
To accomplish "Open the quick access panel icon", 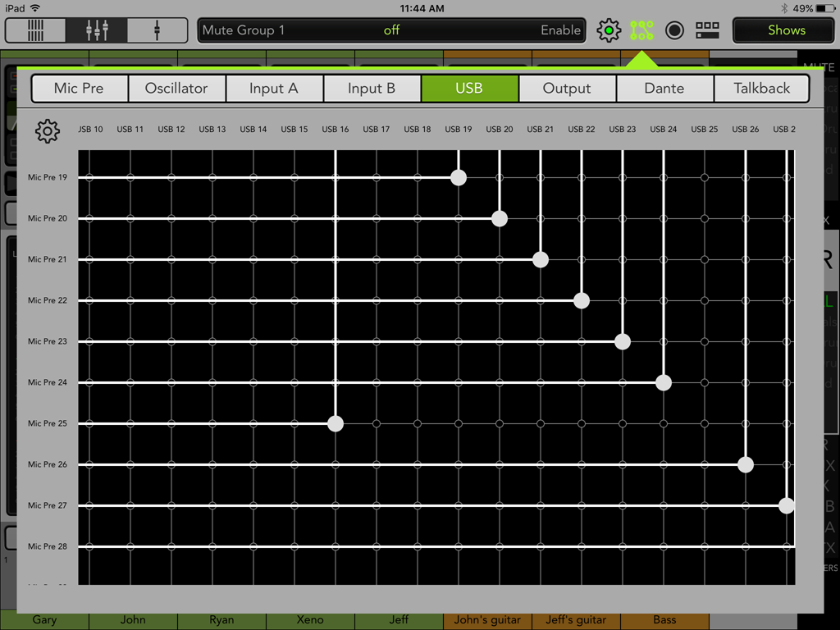I will 707,30.
